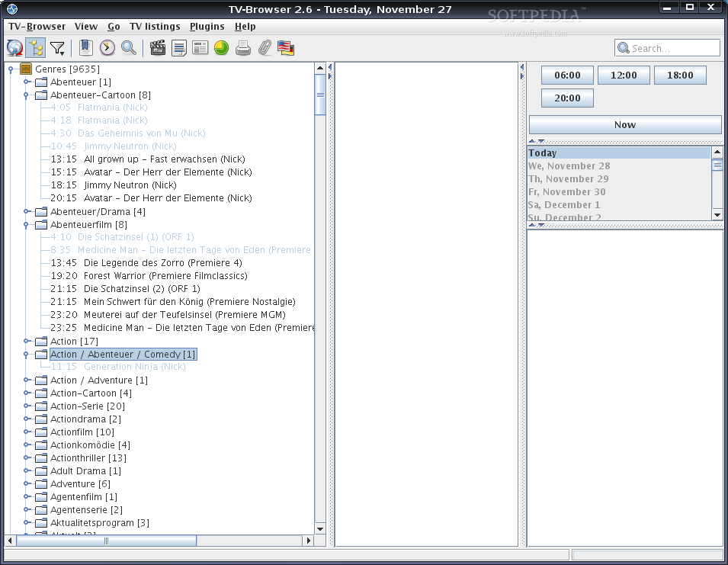Screen dimensions: 728x565
Task: Click tree vertical scrollbar down arrow
Action: pos(320,529)
